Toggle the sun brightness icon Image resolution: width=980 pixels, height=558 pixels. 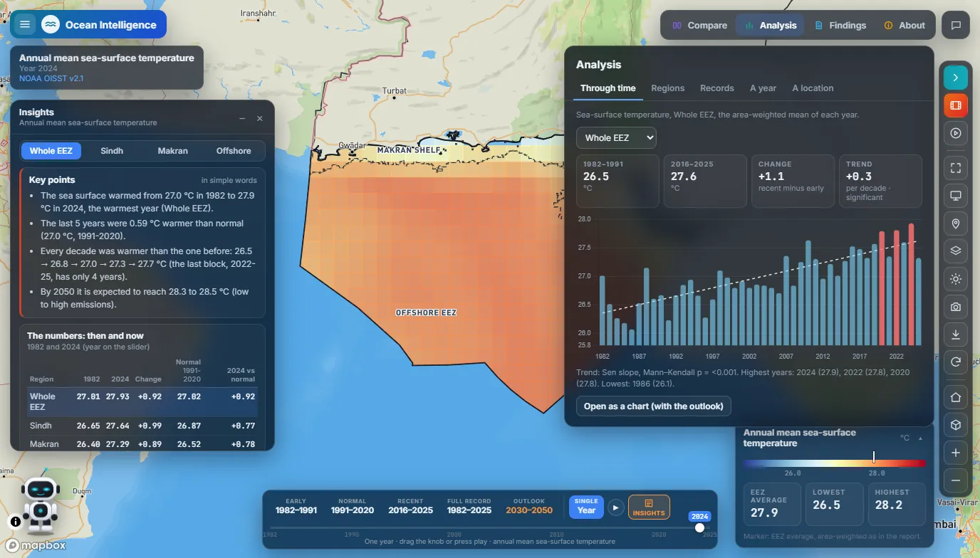956,279
